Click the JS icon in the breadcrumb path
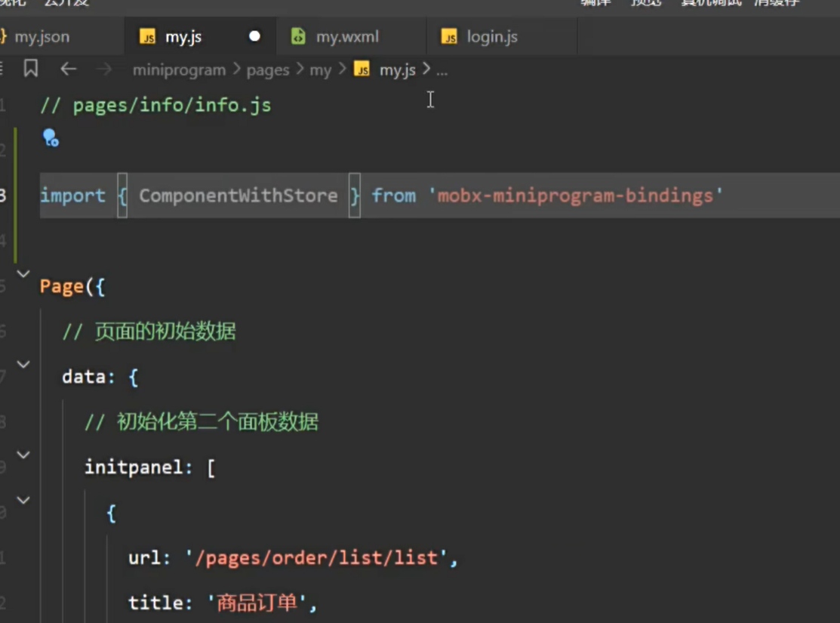The width and height of the screenshot is (840, 623). pyautogui.click(x=363, y=70)
